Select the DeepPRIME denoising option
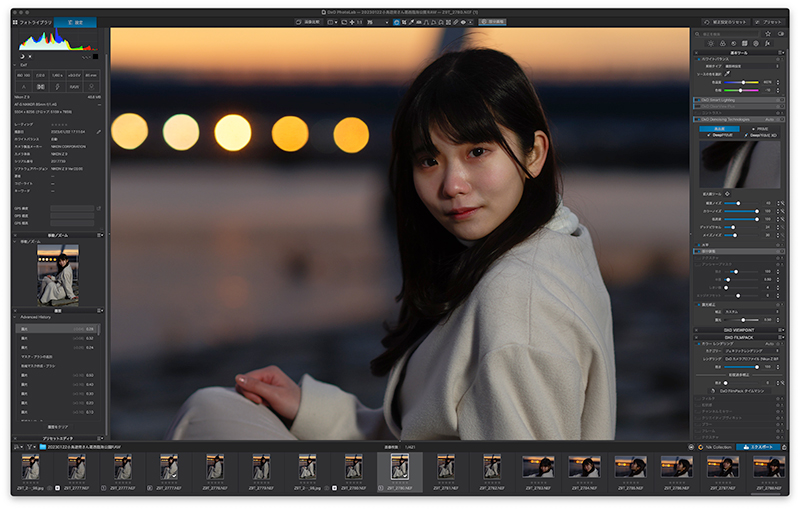 pyautogui.click(x=720, y=135)
